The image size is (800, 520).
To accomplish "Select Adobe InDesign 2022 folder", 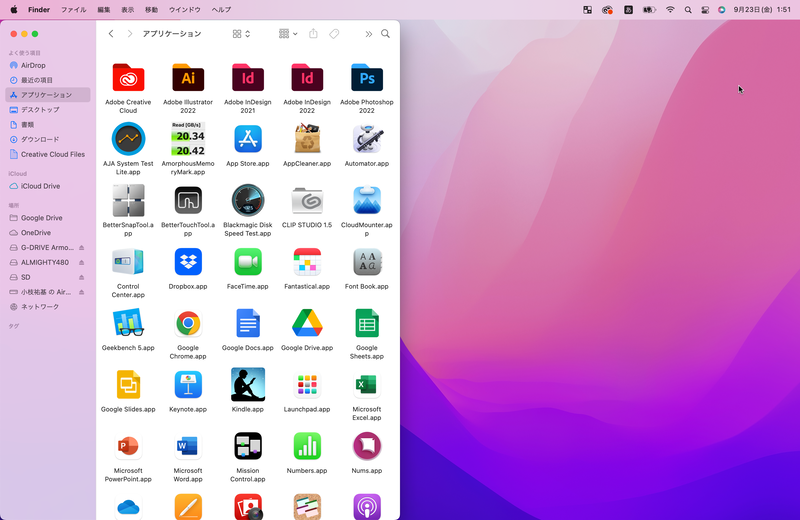I will click(x=307, y=78).
